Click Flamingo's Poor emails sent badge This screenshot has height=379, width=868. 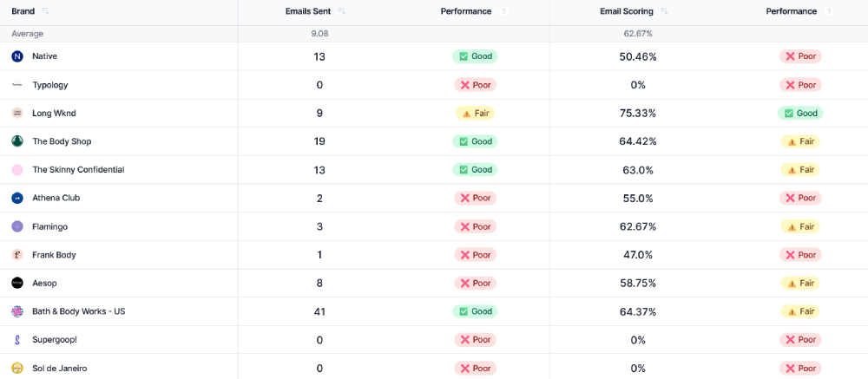point(475,226)
